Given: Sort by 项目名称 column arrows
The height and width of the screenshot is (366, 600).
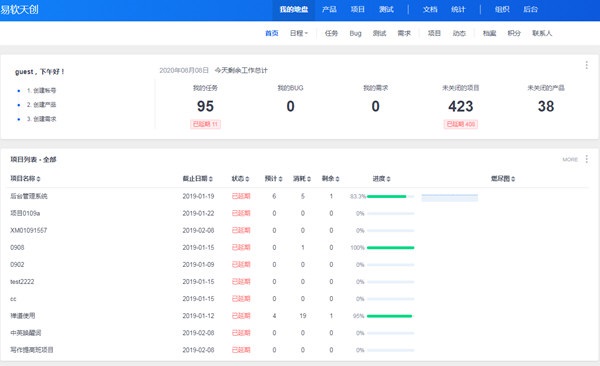Looking at the screenshot, I should tap(39, 179).
